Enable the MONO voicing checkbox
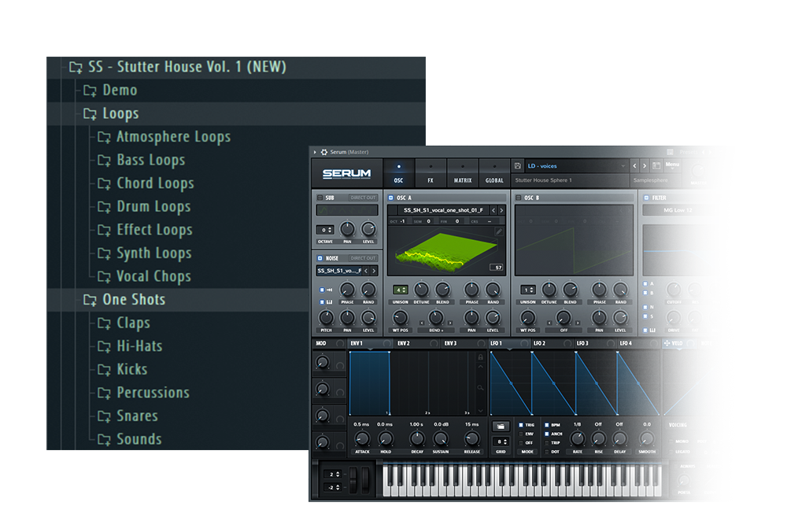 [x=671, y=441]
